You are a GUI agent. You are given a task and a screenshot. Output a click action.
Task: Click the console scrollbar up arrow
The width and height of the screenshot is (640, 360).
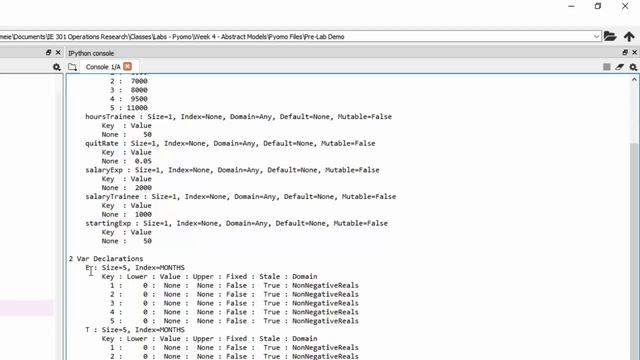[x=634, y=80]
